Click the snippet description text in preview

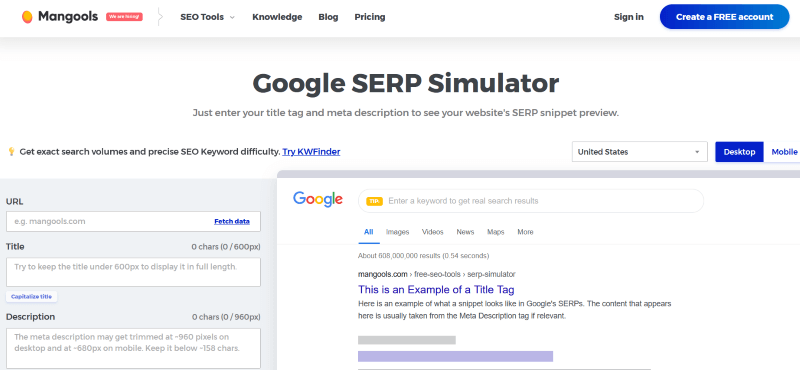pos(514,310)
